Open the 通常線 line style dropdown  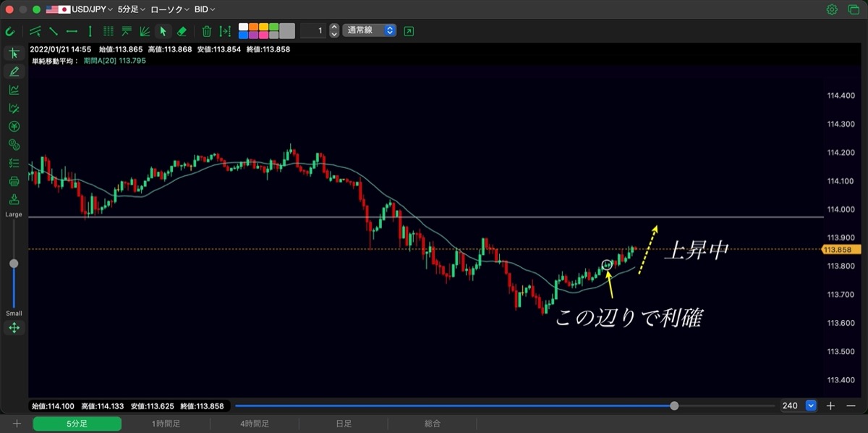[x=369, y=30]
